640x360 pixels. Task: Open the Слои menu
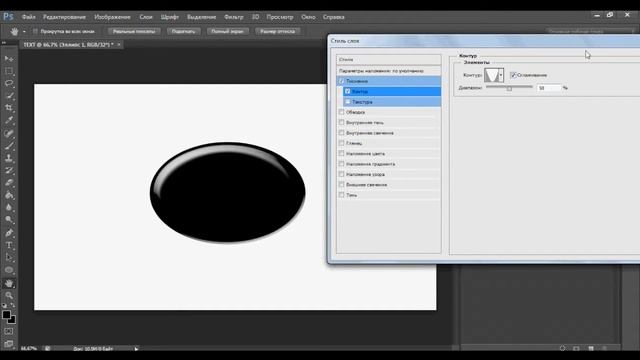point(146,17)
